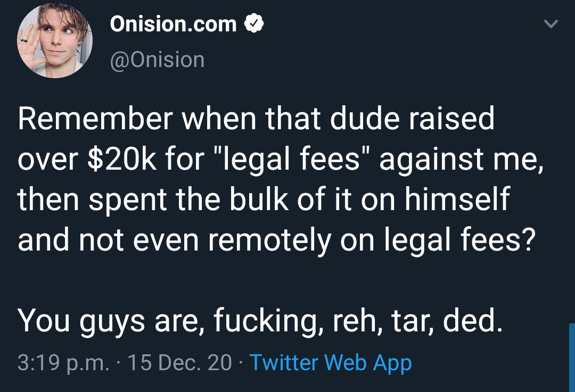The height and width of the screenshot is (392, 575).
Task: Visit the @Onision handle link
Action: [157, 60]
